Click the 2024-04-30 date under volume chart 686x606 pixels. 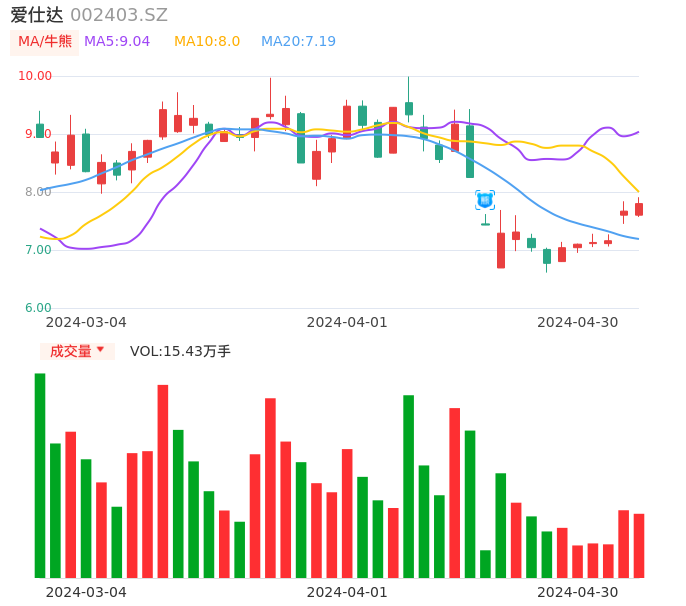click(x=577, y=592)
